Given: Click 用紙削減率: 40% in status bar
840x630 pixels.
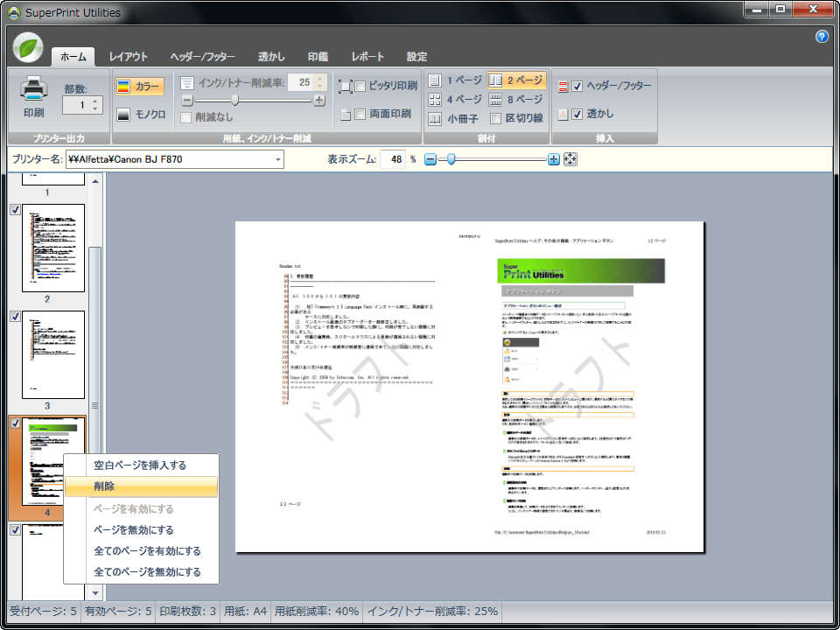Looking at the screenshot, I should tap(317, 612).
